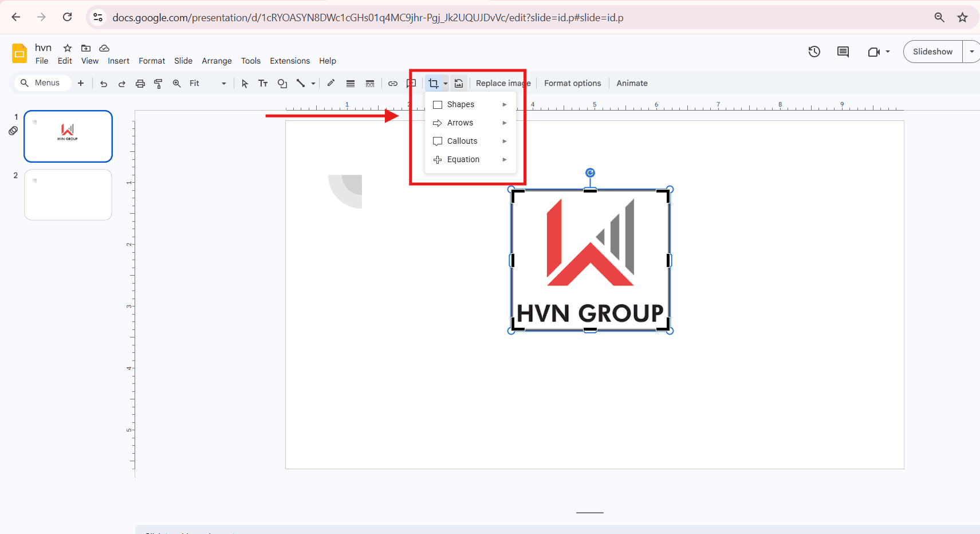Open the shape insert tool
This screenshot has width=980, height=534.
click(x=282, y=84)
